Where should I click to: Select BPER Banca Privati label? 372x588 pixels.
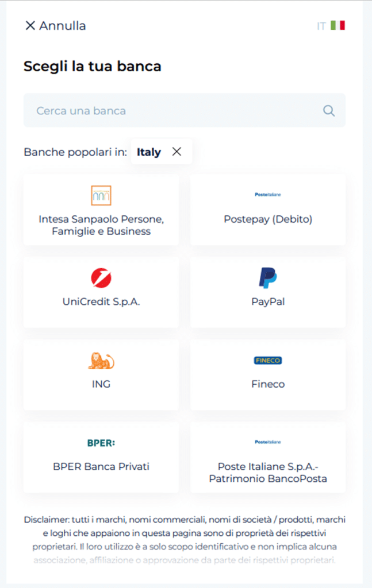pyautogui.click(x=101, y=466)
